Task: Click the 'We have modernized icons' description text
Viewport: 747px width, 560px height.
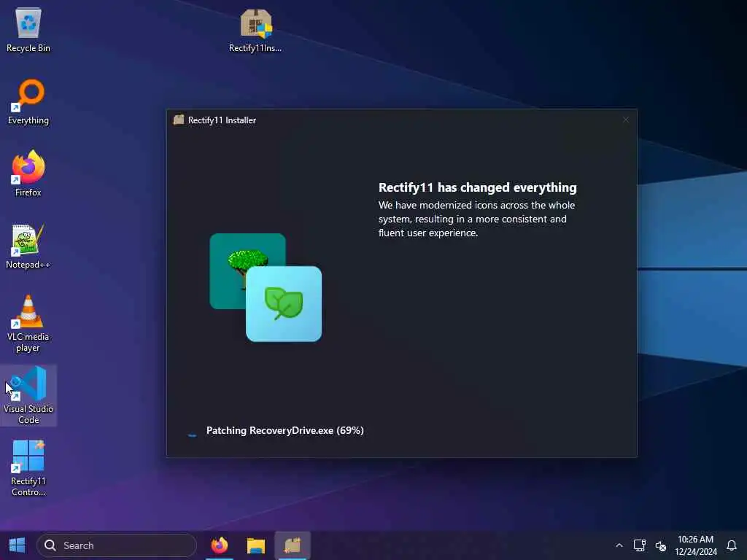Action: point(477,219)
